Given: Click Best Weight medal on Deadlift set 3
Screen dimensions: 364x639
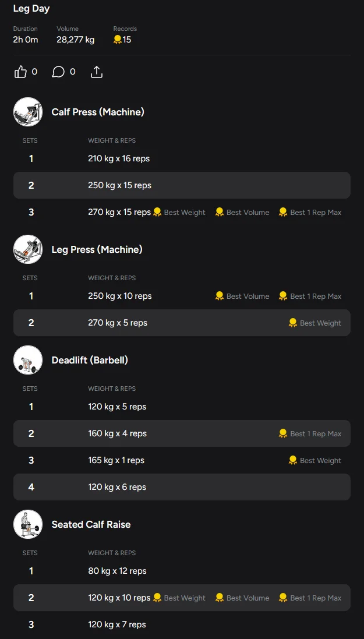Looking at the screenshot, I should pos(293,460).
